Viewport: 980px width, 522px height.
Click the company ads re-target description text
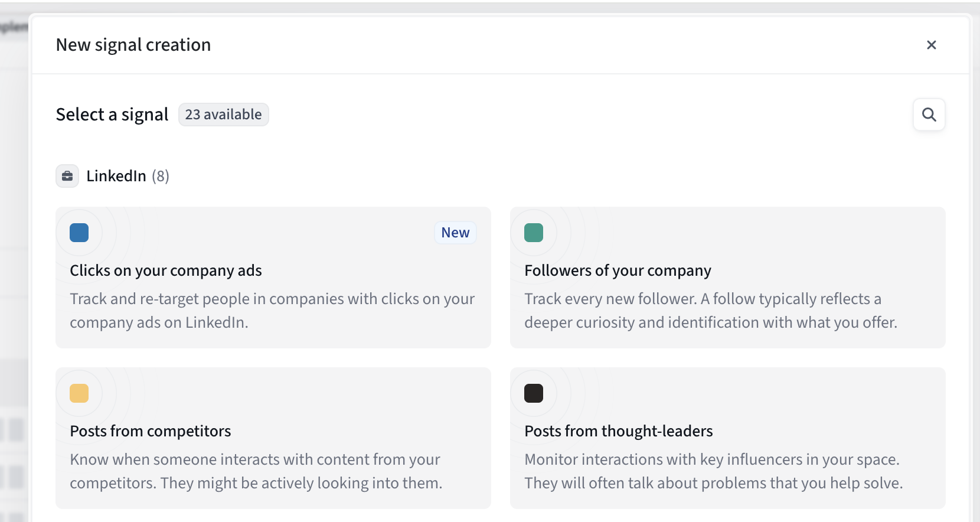coord(272,311)
